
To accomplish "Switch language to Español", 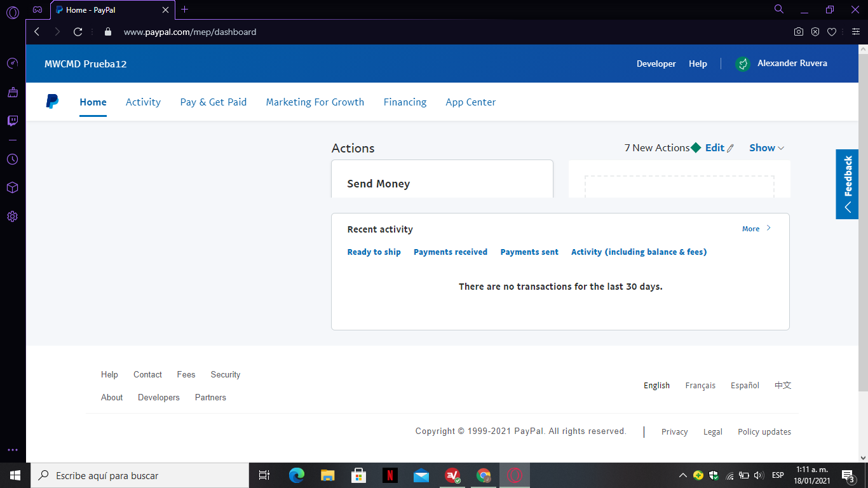I will (745, 386).
